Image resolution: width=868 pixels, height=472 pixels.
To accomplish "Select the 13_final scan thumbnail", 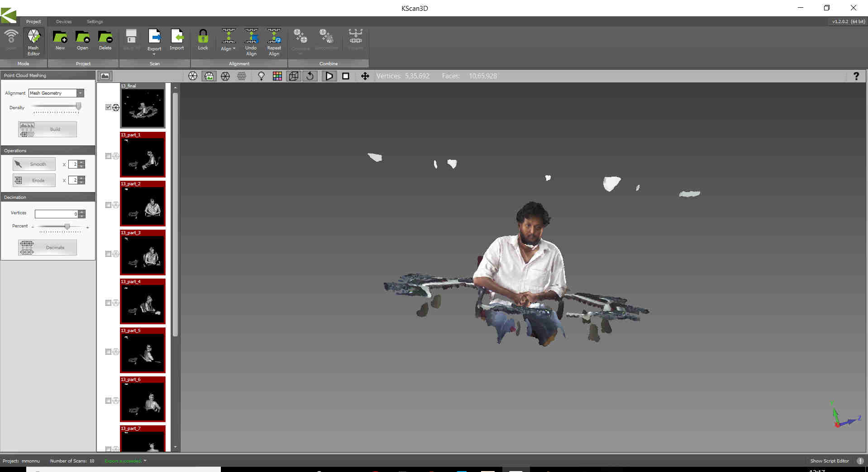I will (143, 106).
